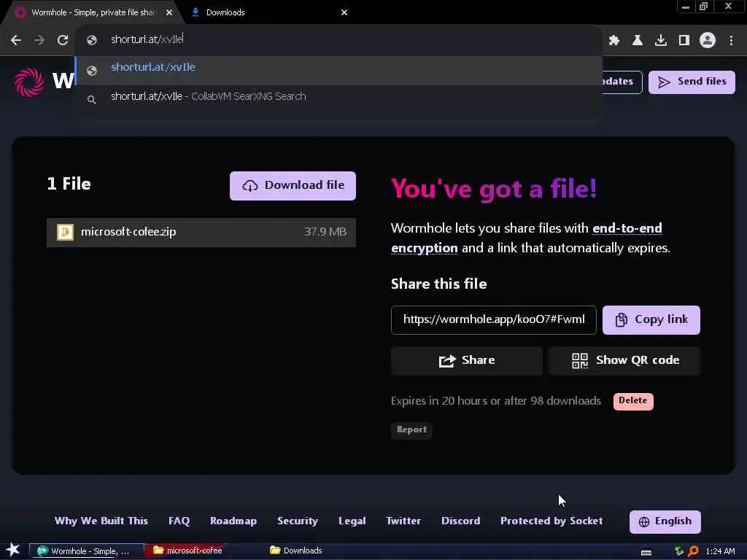
Task: Click the red Delete button
Action: coord(633,401)
